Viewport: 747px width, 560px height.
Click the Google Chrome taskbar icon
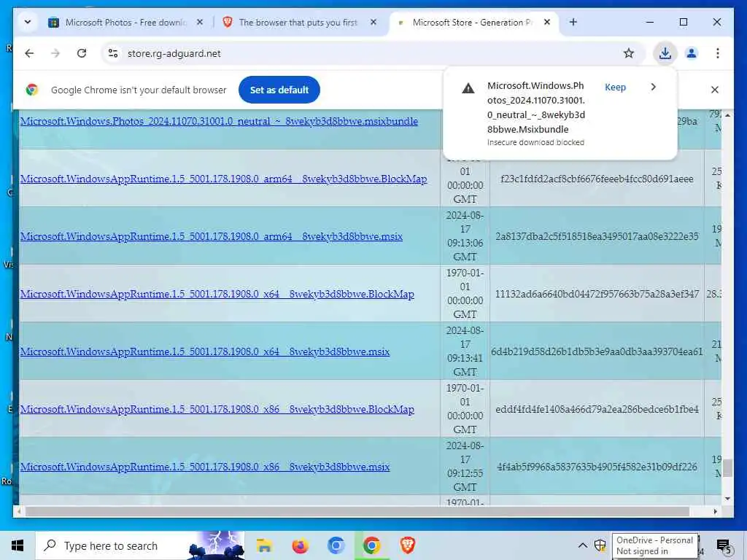pos(371,545)
